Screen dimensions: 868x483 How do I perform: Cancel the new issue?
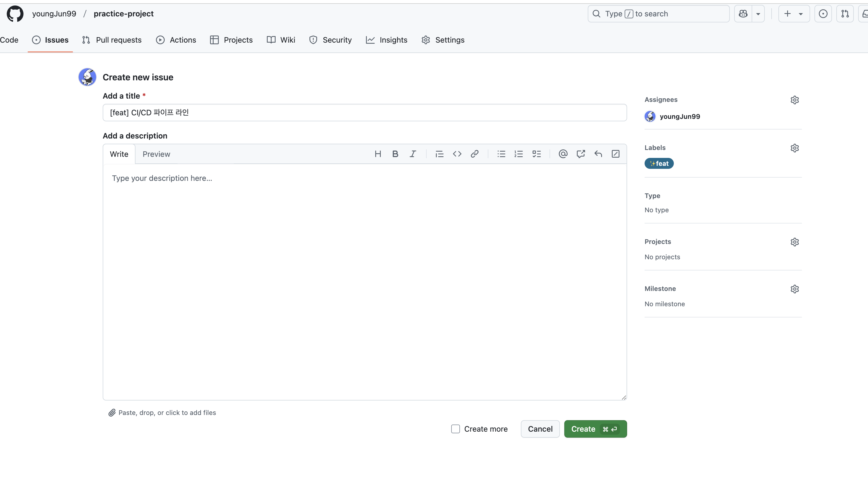[540, 429]
